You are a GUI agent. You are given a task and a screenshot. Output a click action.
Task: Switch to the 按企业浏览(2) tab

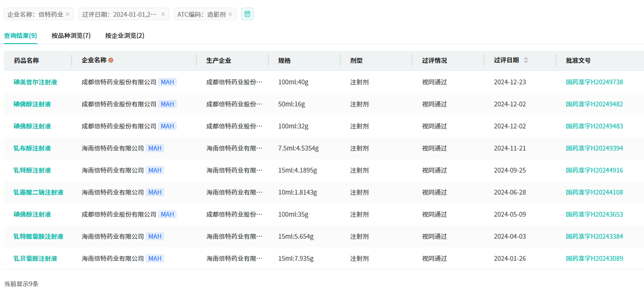point(125,35)
